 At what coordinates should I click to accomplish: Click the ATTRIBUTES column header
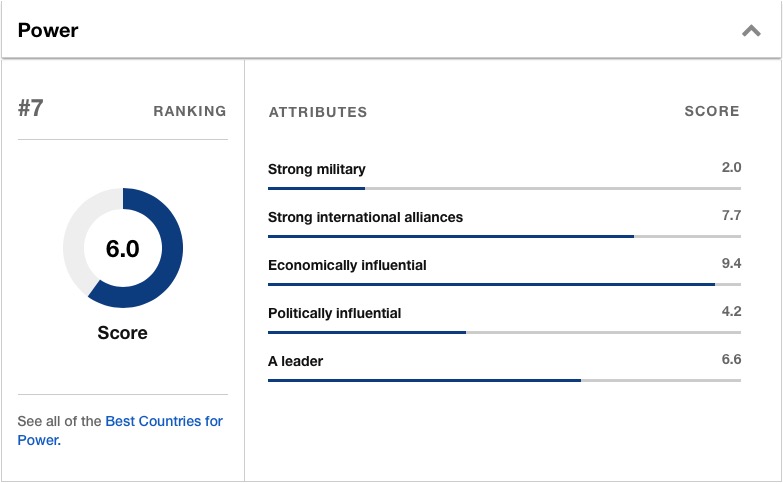(318, 112)
